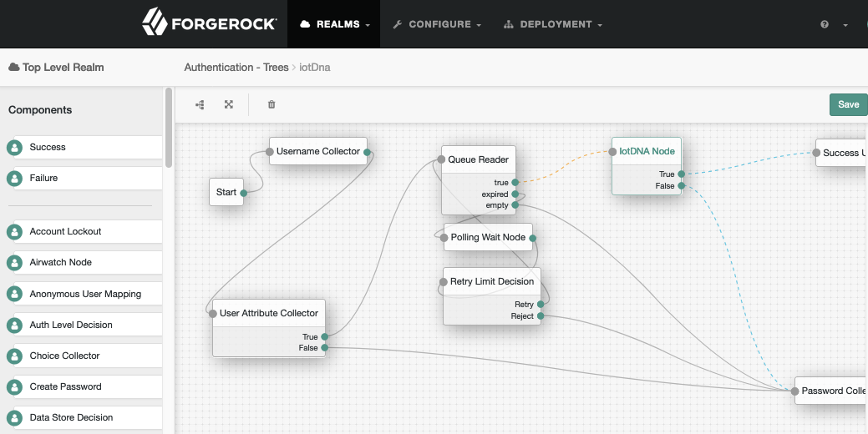This screenshot has height=434, width=868.
Task: Click Username Collector input connector
Action: click(270, 152)
